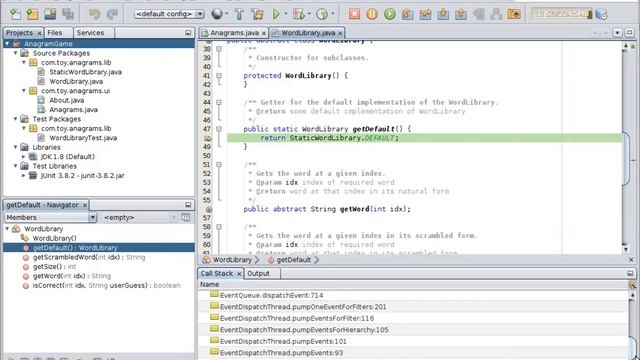The height and width of the screenshot is (360, 640).
Task: Switch to the Files tab
Action: [55, 33]
